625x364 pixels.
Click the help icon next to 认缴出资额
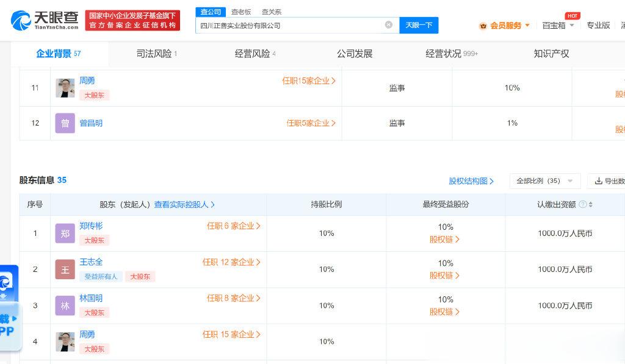pyautogui.click(x=582, y=204)
